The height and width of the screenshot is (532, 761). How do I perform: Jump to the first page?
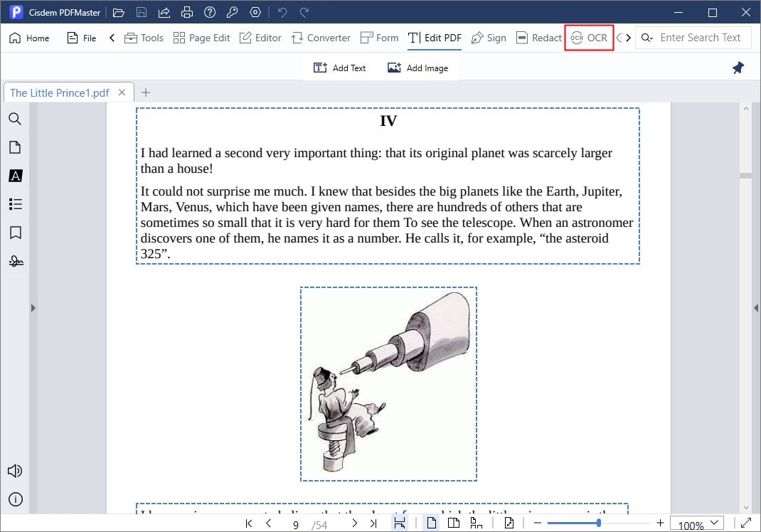pos(249,523)
